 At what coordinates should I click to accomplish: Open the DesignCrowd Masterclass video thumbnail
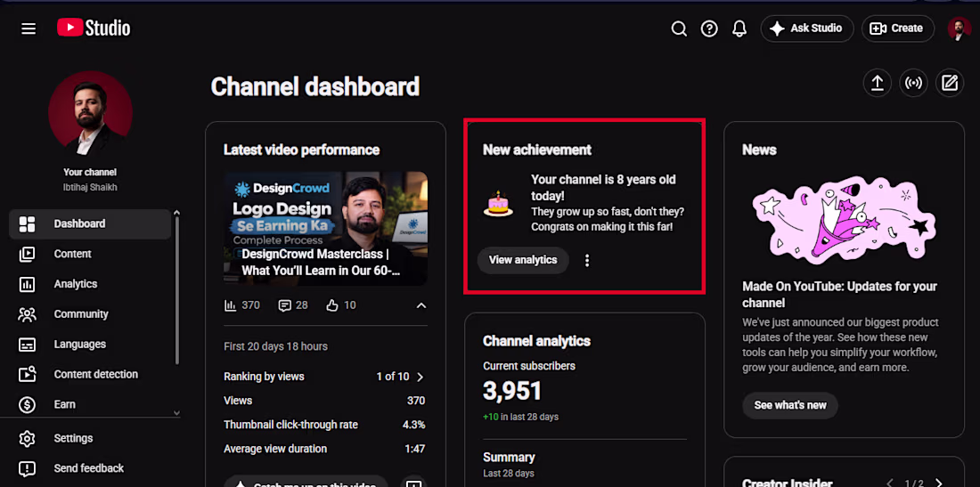click(x=325, y=229)
